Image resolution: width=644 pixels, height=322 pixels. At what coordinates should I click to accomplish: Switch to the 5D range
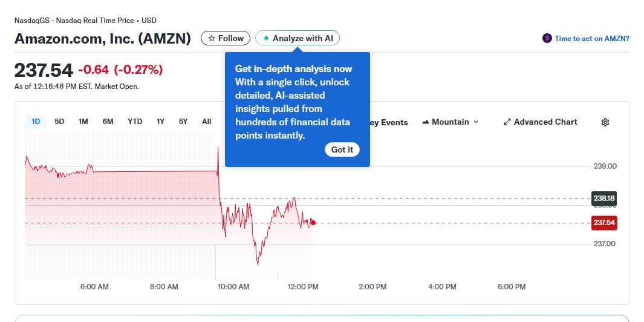point(59,122)
